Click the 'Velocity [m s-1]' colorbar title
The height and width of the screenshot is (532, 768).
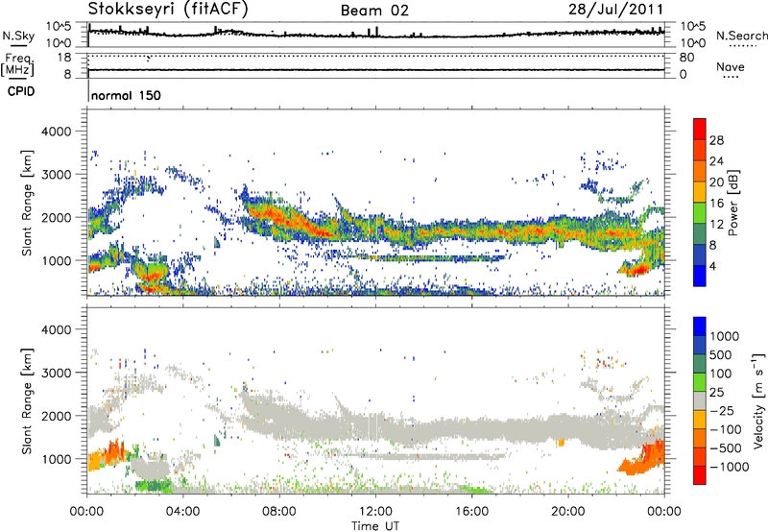click(758, 400)
